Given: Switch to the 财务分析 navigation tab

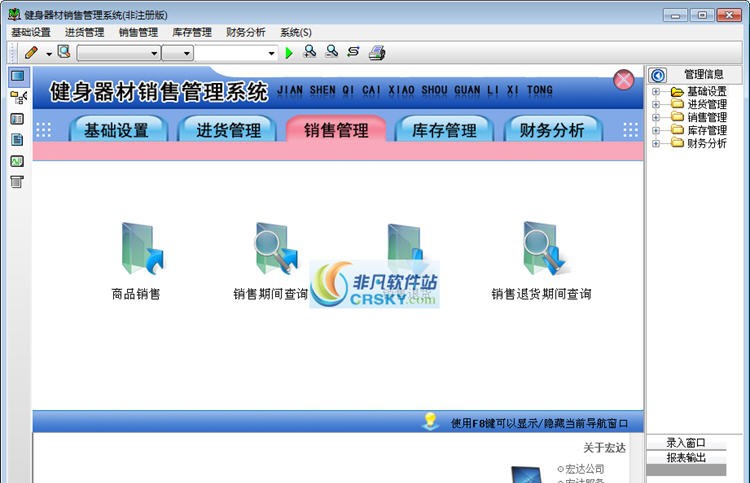Looking at the screenshot, I should pyautogui.click(x=552, y=129).
